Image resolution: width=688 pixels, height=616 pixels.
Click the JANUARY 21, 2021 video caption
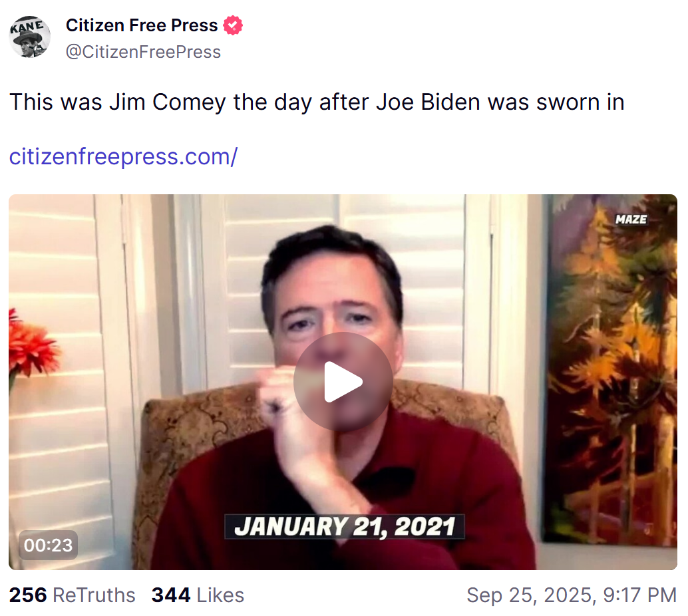[345, 526]
